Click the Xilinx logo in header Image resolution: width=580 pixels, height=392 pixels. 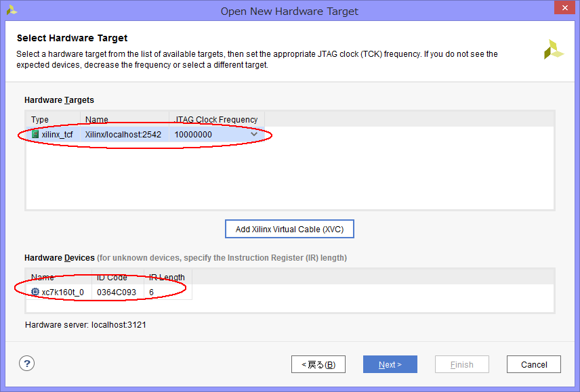click(x=553, y=49)
